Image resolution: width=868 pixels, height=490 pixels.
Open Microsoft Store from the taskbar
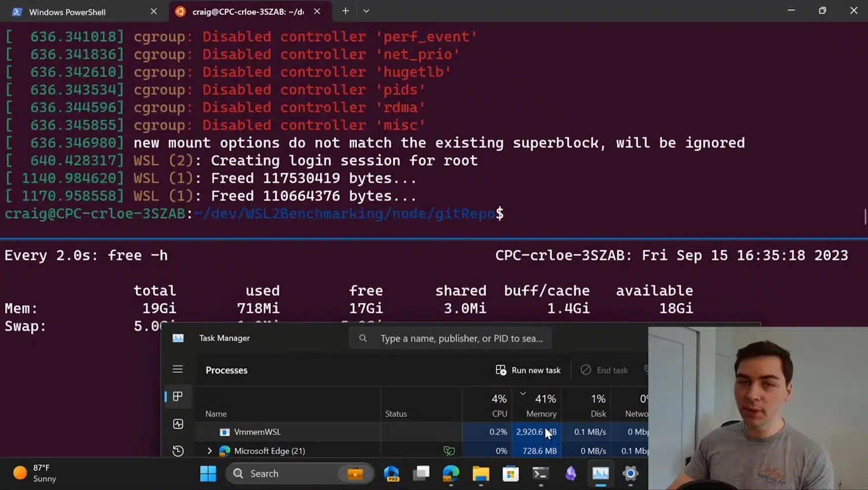click(x=510, y=473)
